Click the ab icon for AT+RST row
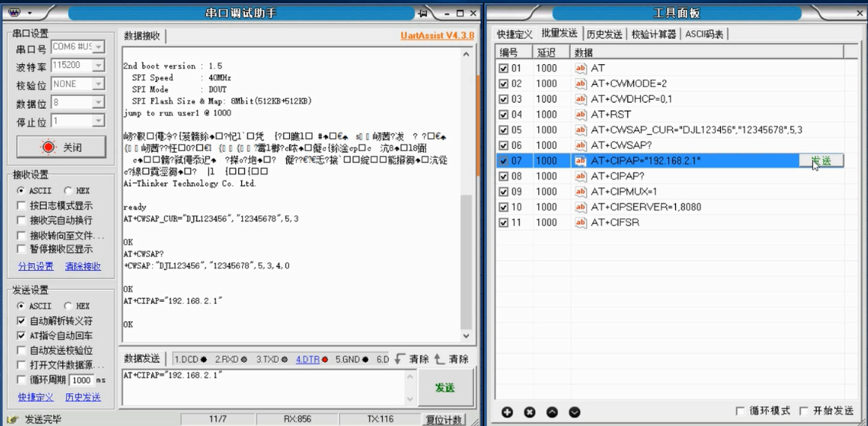This screenshot has height=426, width=868. click(580, 115)
